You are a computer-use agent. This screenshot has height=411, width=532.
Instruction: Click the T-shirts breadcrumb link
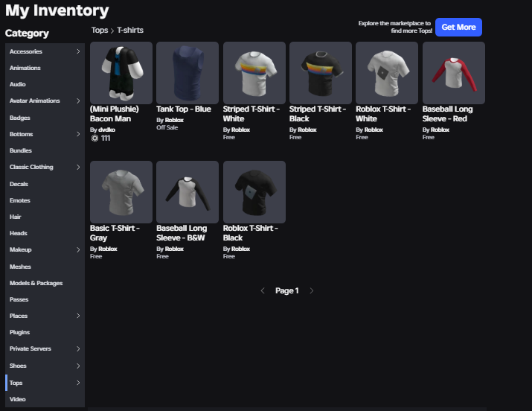(x=130, y=31)
